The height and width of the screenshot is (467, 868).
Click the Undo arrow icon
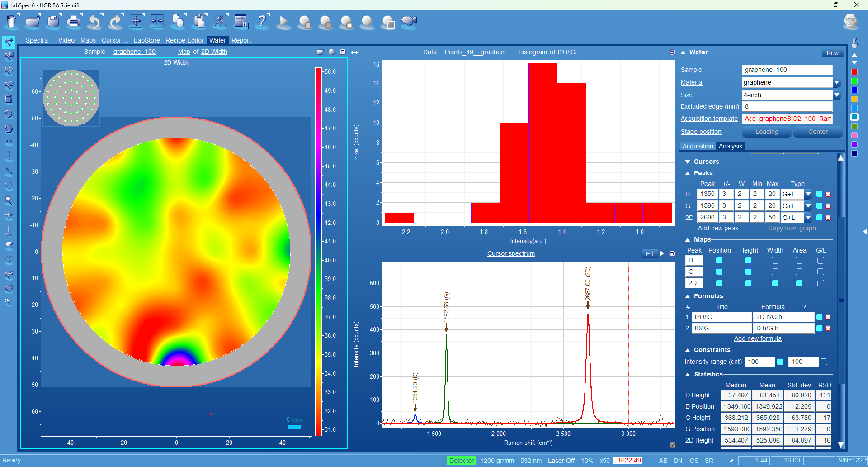94,22
